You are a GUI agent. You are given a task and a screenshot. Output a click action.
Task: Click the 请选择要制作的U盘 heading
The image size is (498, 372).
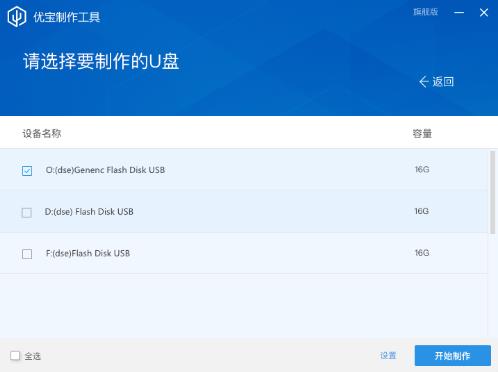coord(101,61)
